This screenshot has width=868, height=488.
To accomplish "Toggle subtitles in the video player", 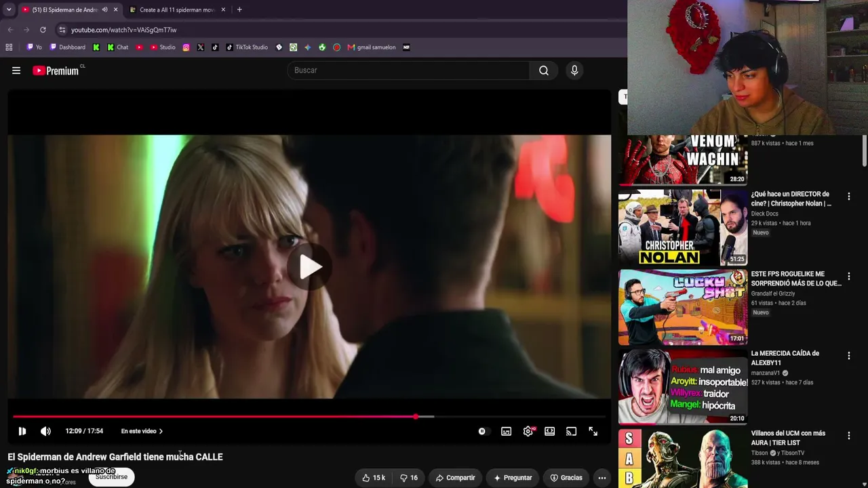I will 506,431.
